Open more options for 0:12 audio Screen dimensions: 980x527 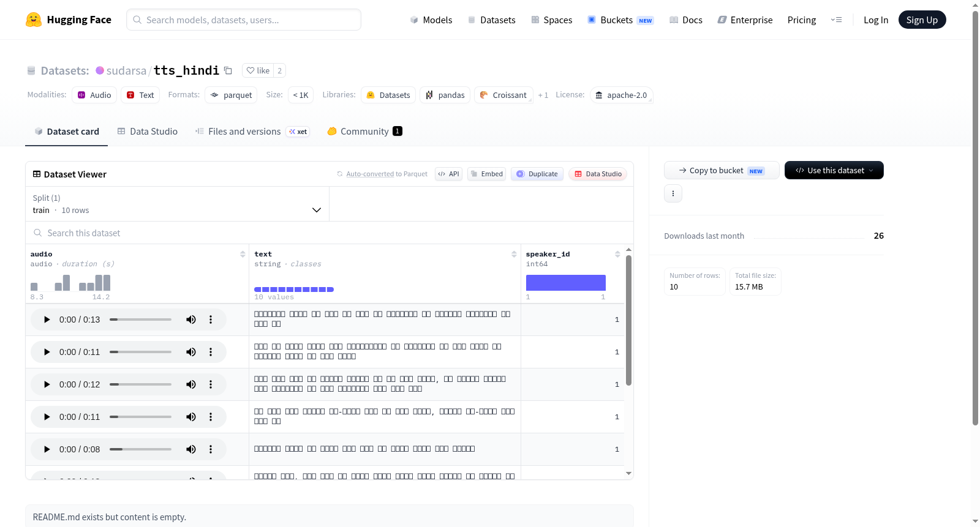211,384
